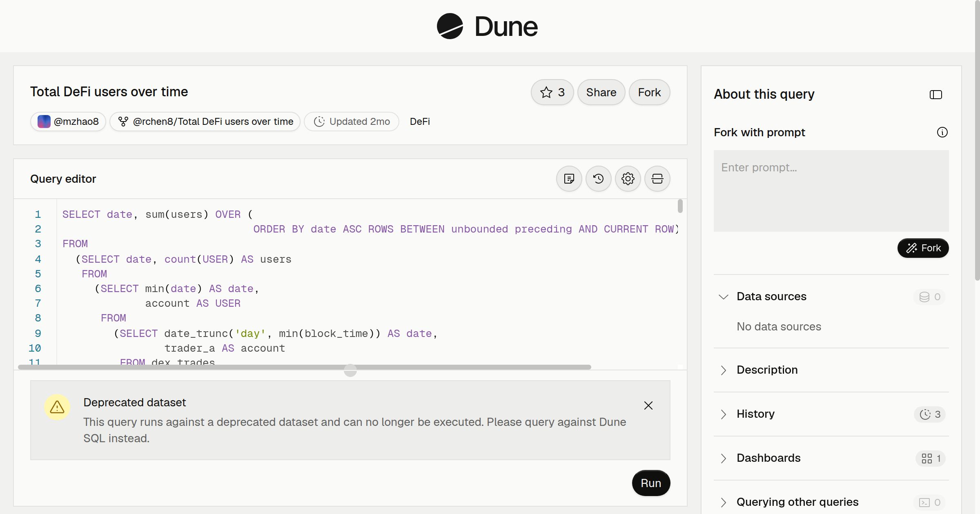Click the editor horizontal scrollbar
Image resolution: width=980 pixels, height=514 pixels.
[x=305, y=367]
